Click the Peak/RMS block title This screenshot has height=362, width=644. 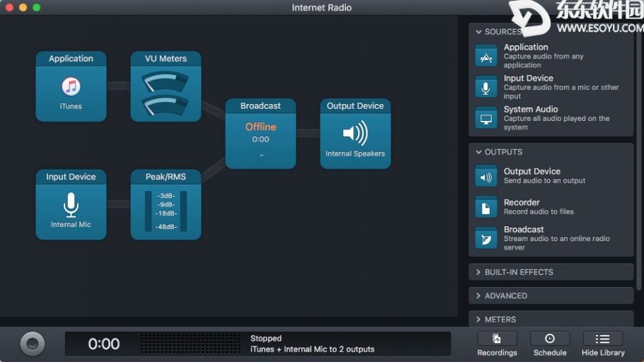pyautogui.click(x=166, y=177)
